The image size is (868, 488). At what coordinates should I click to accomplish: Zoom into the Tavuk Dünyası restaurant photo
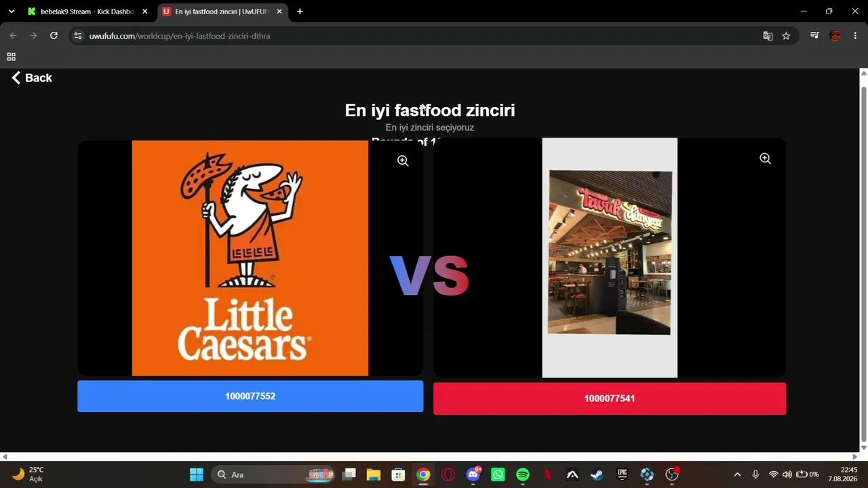click(x=765, y=159)
